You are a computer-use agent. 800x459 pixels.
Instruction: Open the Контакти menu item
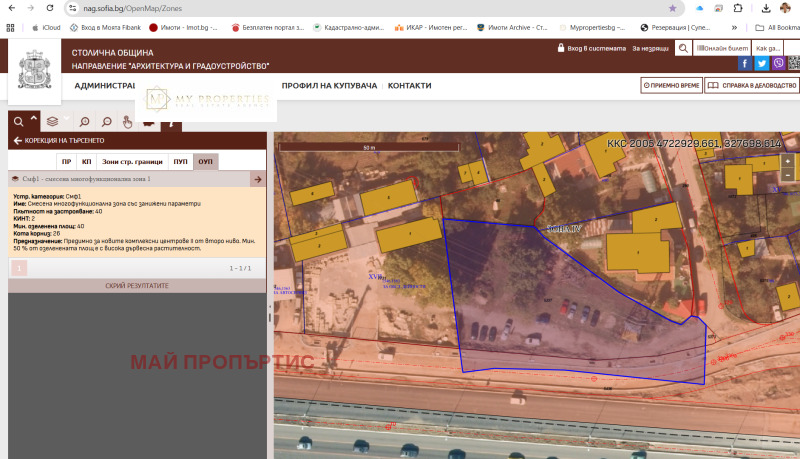(x=409, y=86)
